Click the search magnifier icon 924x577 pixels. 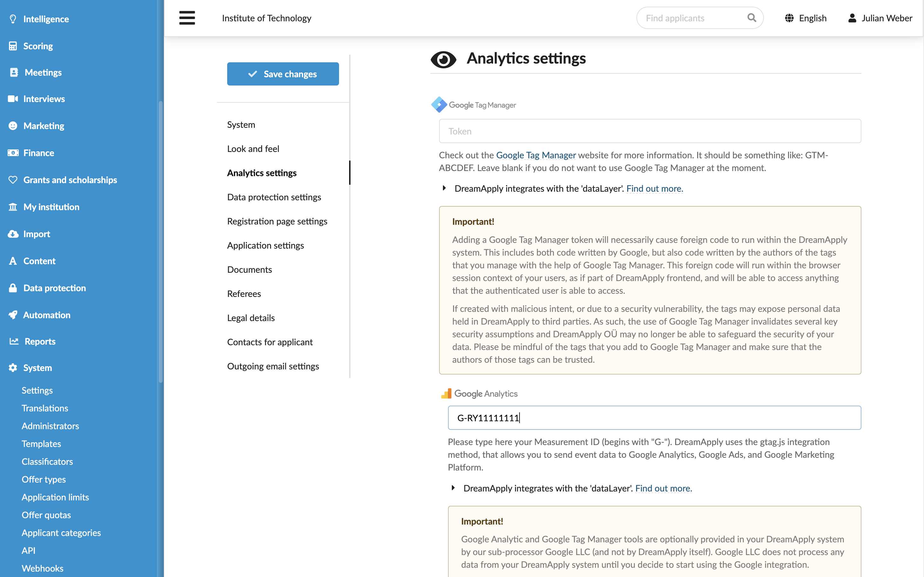pos(752,17)
